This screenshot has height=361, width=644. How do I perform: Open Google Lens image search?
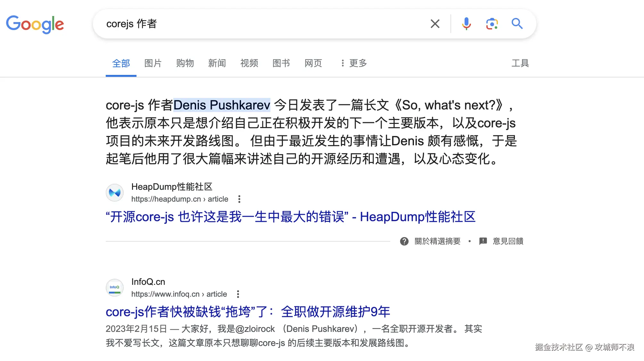[x=492, y=24]
